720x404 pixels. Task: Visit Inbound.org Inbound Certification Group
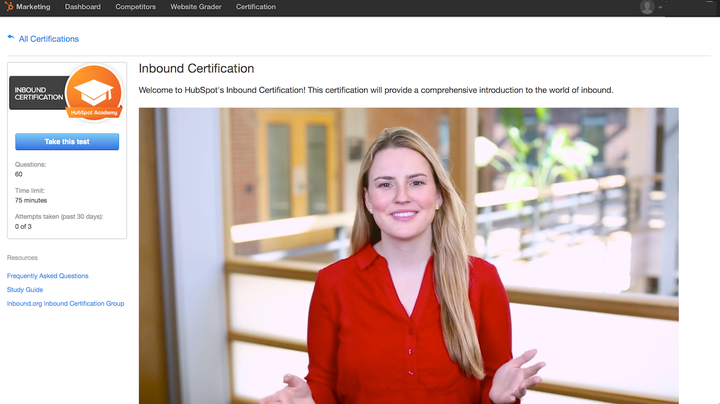click(66, 303)
